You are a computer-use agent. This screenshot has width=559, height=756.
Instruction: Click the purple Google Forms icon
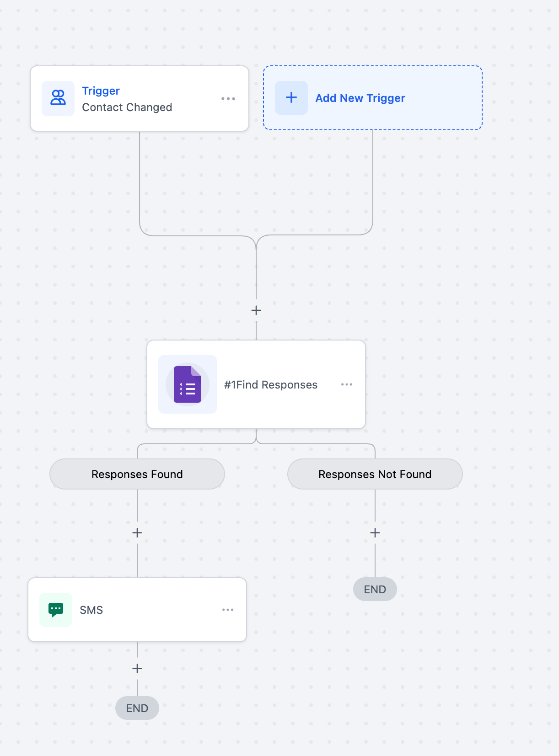click(x=188, y=384)
